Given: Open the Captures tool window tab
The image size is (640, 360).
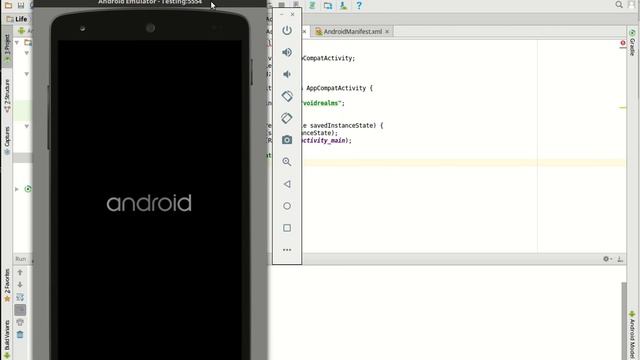Looking at the screenshot, I should click(x=7, y=140).
